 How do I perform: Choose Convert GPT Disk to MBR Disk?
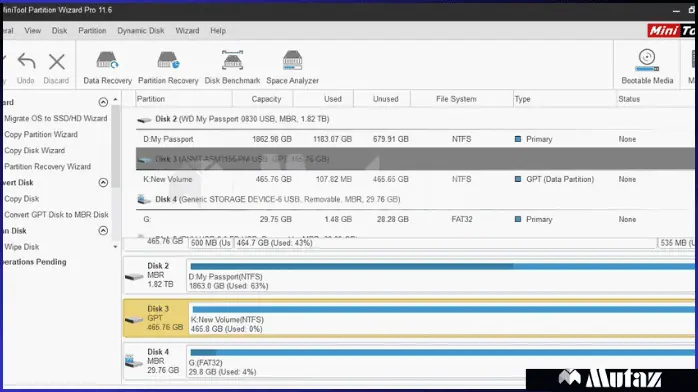pyautogui.click(x=57, y=214)
